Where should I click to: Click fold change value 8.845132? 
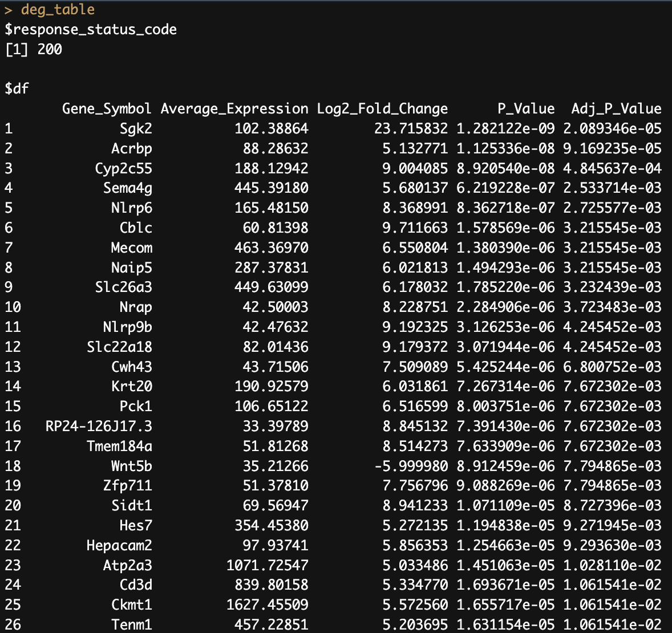tap(415, 427)
